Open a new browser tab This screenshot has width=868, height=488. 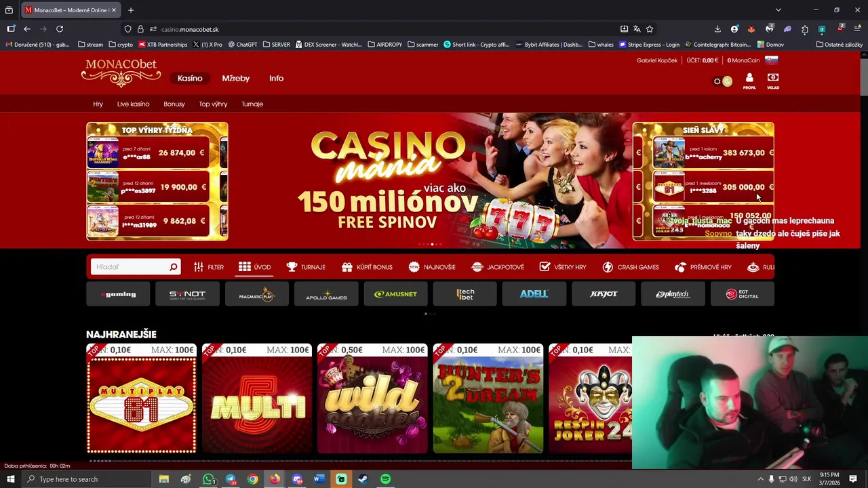pyautogui.click(x=131, y=10)
